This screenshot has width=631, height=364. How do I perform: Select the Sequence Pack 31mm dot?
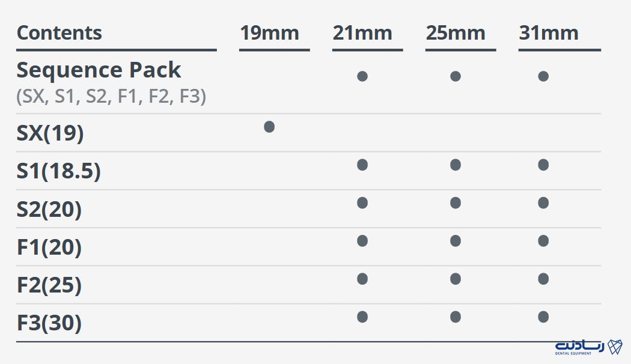click(x=543, y=76)
